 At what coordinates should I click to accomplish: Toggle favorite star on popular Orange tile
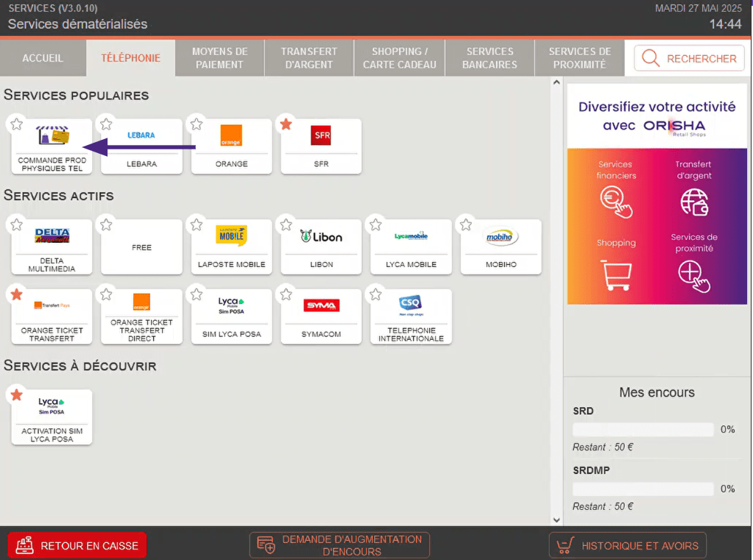pos(197,124)
